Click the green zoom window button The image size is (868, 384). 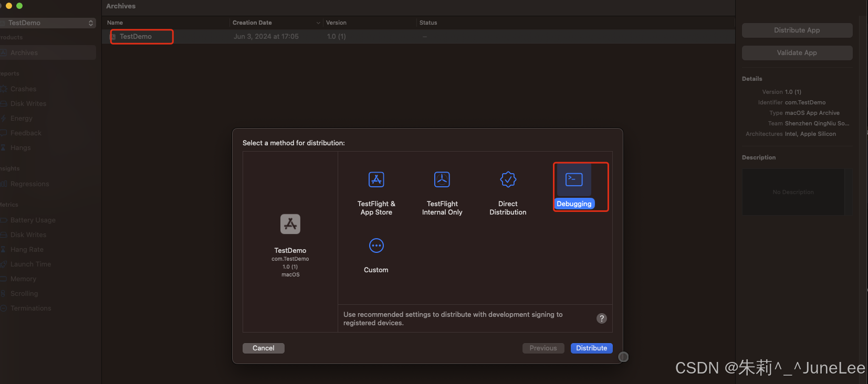pos(19,6)
